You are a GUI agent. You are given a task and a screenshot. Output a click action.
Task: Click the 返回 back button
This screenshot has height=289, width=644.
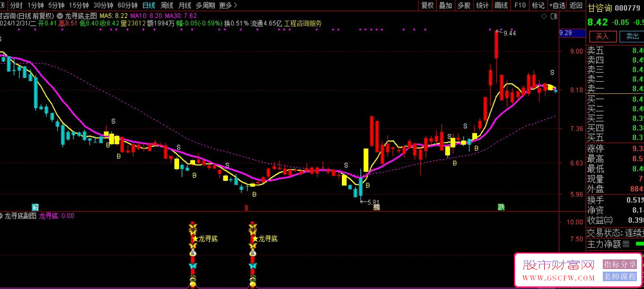pyautogui.click(x=576, y=5)
